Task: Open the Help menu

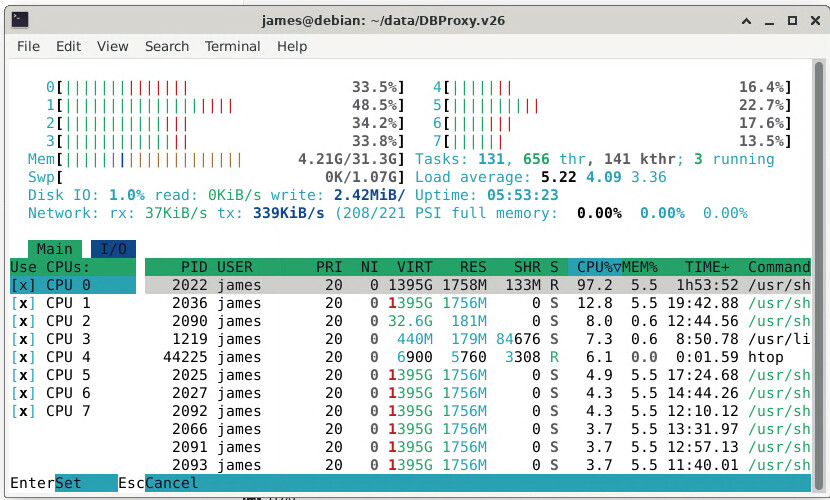Action: (292, 47)
